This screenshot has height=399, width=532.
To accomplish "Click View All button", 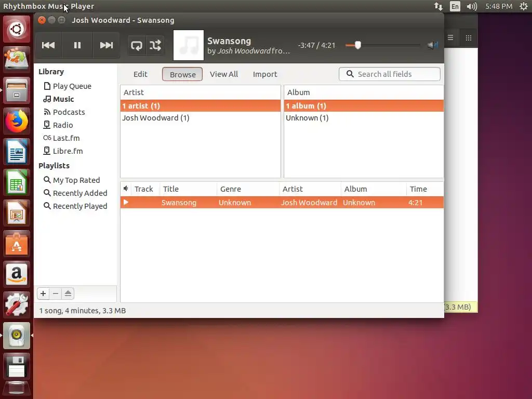I will (223, 74).
